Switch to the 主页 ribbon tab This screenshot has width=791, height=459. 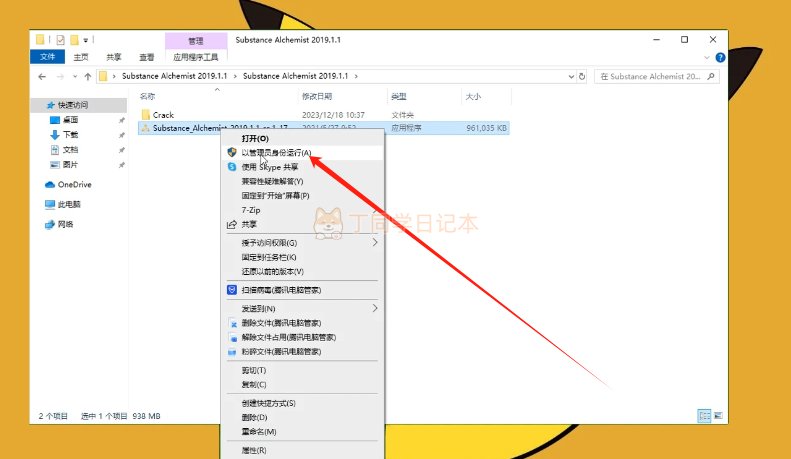(81, 57)
